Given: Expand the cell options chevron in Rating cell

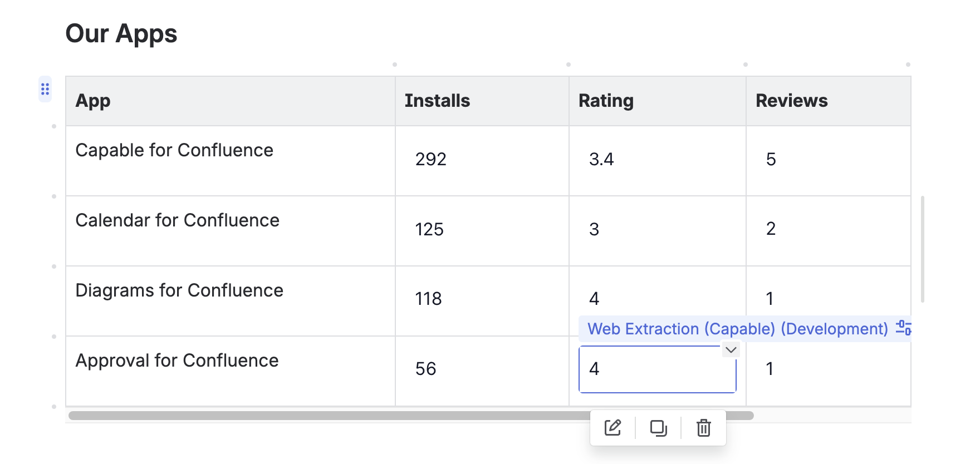Looking at the screenshot, I should point(731,350).
